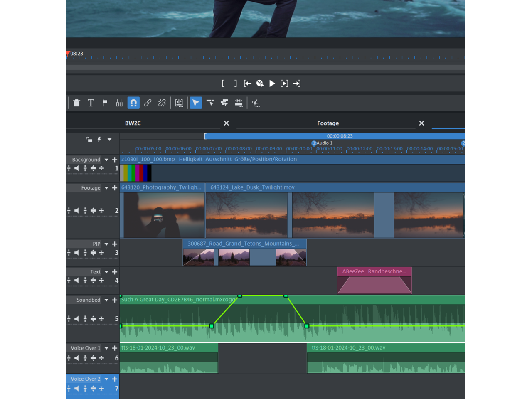Toggle the track lock padlock icon
Image resolution: width=532 pixels, height=399 pixels.
[89, 140]
